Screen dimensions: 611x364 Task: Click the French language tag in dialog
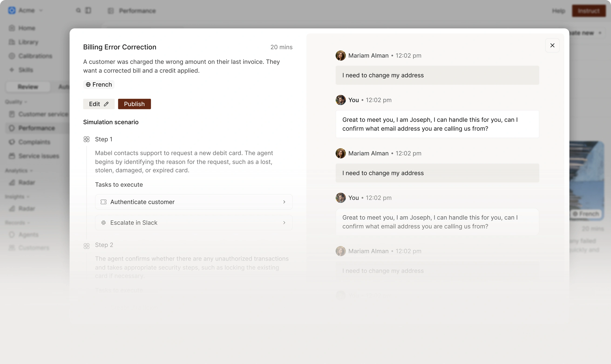click(99, 84)
